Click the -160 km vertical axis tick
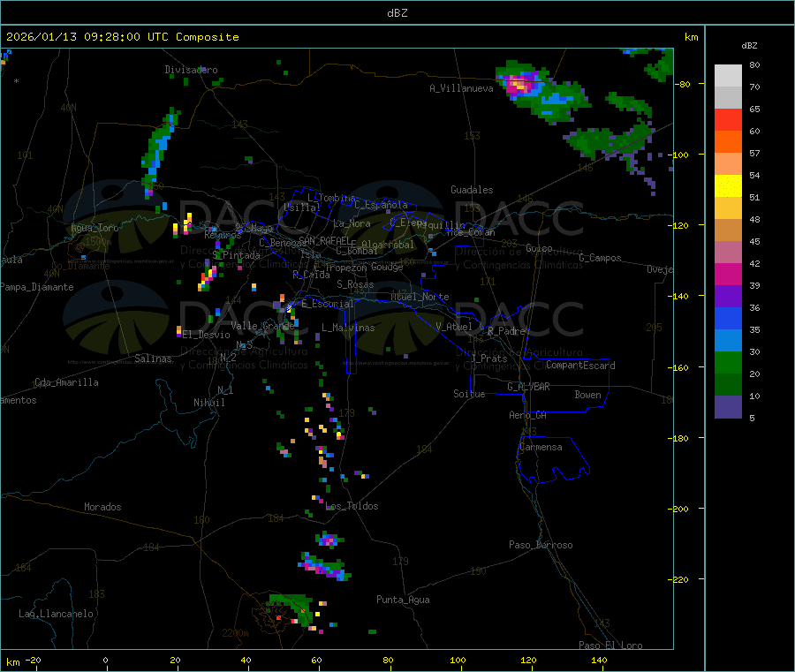 coord(680,367)
